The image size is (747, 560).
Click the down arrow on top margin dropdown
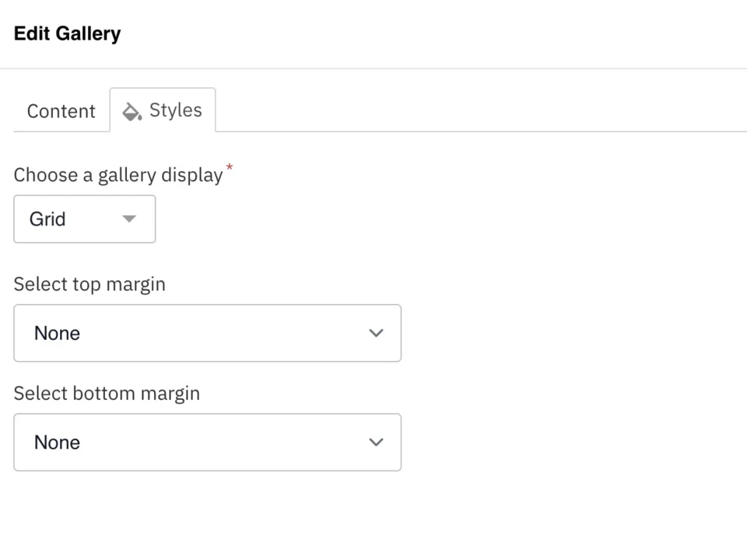(376, 333)
